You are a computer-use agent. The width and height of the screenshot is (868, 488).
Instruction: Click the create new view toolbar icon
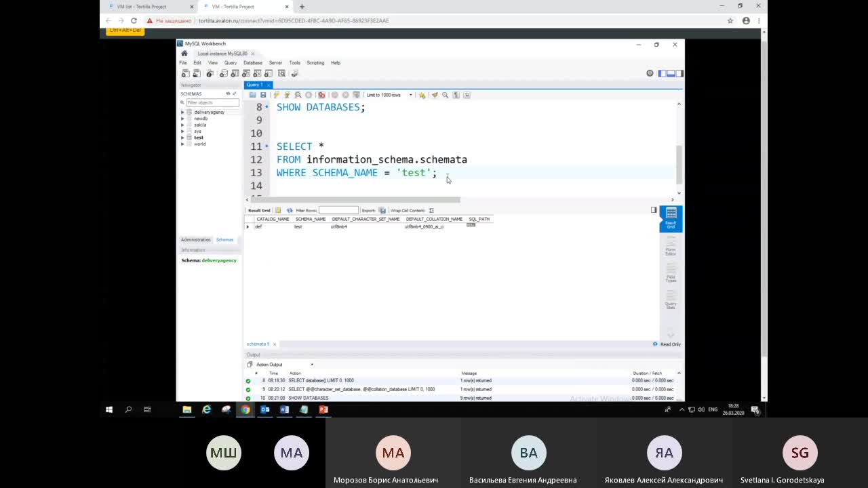point(246,73)
